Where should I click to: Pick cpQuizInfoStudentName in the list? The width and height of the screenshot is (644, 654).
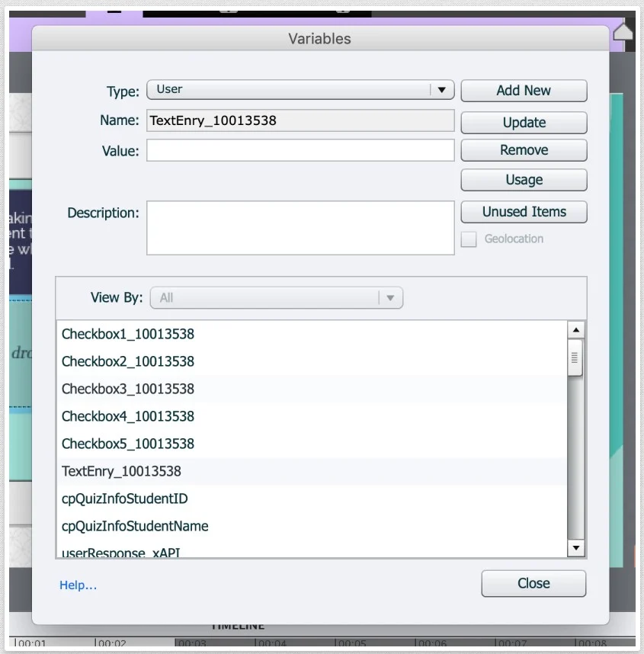point(135,526)
